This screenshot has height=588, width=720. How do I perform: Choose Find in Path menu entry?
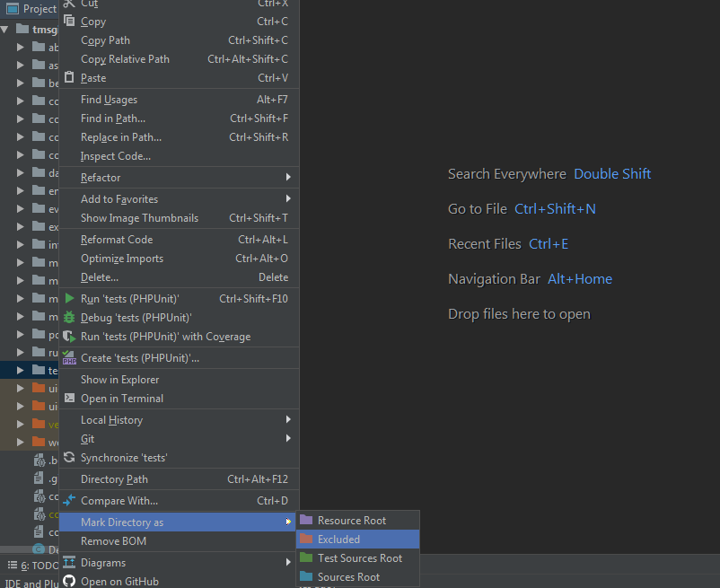point(179,118)
